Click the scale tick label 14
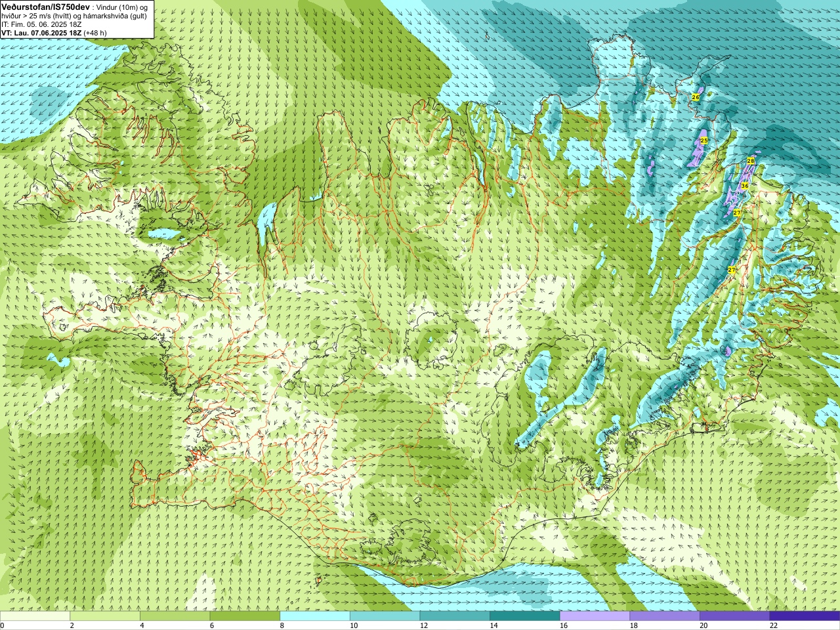 pos(493,626)
